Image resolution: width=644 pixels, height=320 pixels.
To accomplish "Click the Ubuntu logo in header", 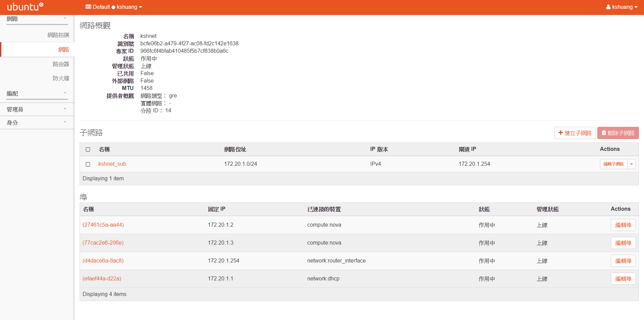I will click(x=25, y=7).
